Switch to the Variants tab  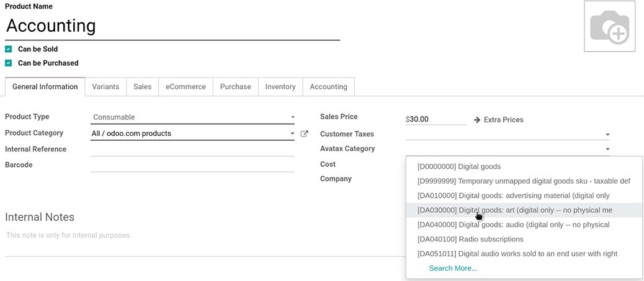(x=105, y=87)
